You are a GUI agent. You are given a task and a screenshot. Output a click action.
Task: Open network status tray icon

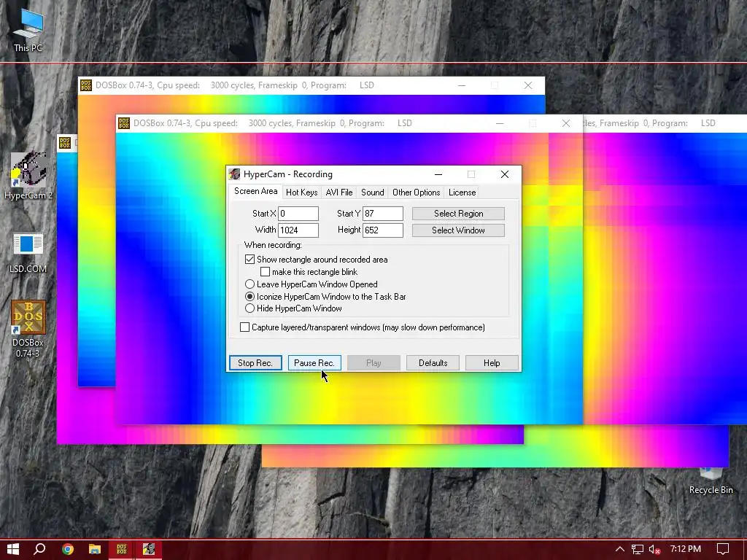tap(637, 549)
